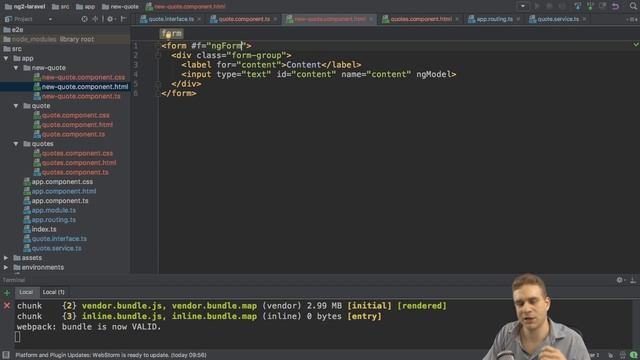Open app.component.css file
The width and height of the screenshot is (640, 360).
(x=62, y=182)
